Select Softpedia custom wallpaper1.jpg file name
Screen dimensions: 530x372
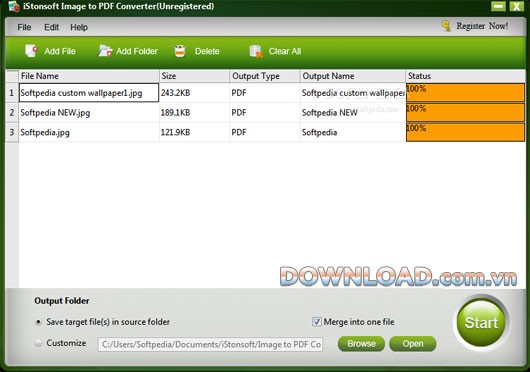(x=89, y=93)
